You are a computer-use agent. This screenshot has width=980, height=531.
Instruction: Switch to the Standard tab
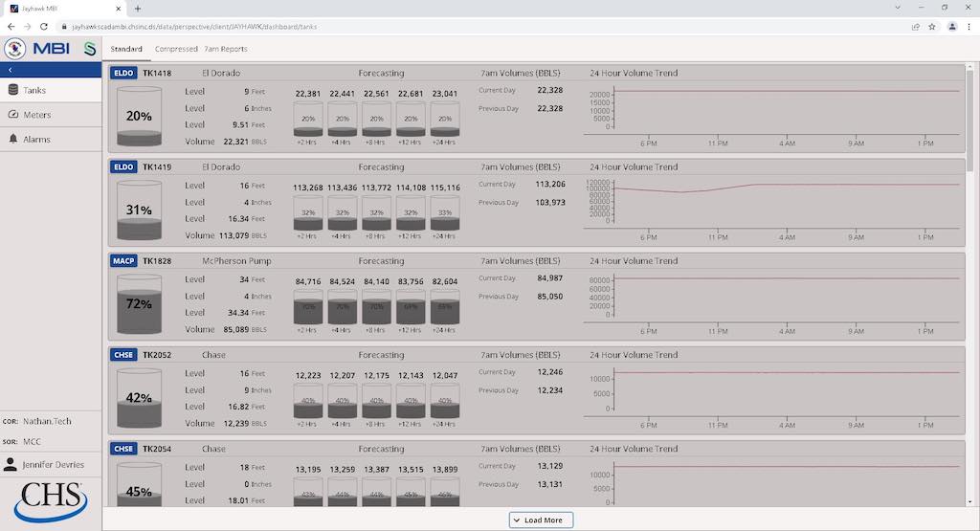[x=126, y=49]
